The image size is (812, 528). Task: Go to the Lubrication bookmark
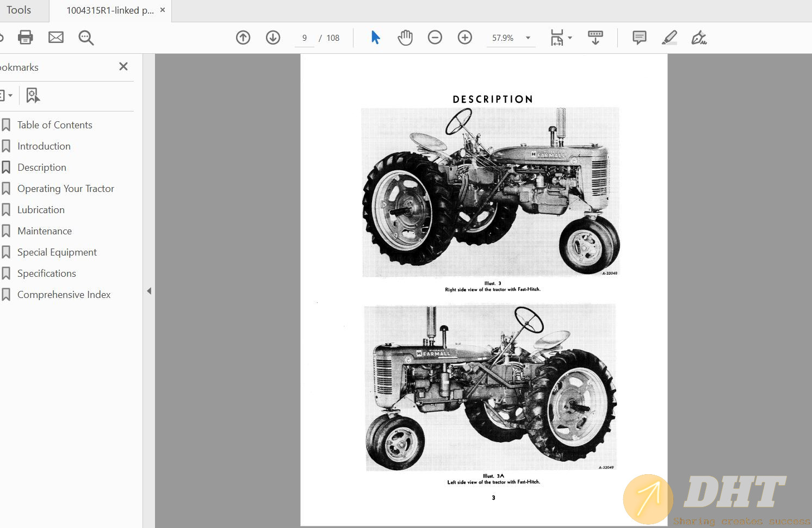[x=41, y=210]
